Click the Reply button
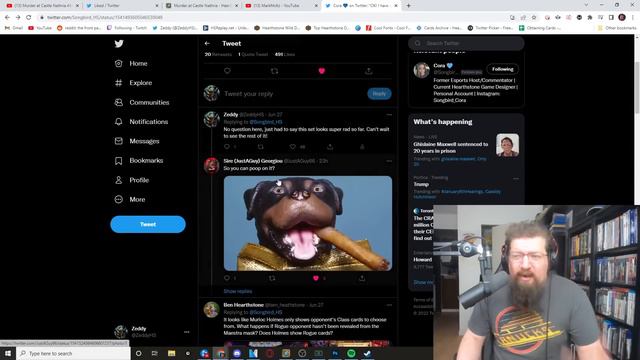Screen dimensions: 640x360 (379, 94)
